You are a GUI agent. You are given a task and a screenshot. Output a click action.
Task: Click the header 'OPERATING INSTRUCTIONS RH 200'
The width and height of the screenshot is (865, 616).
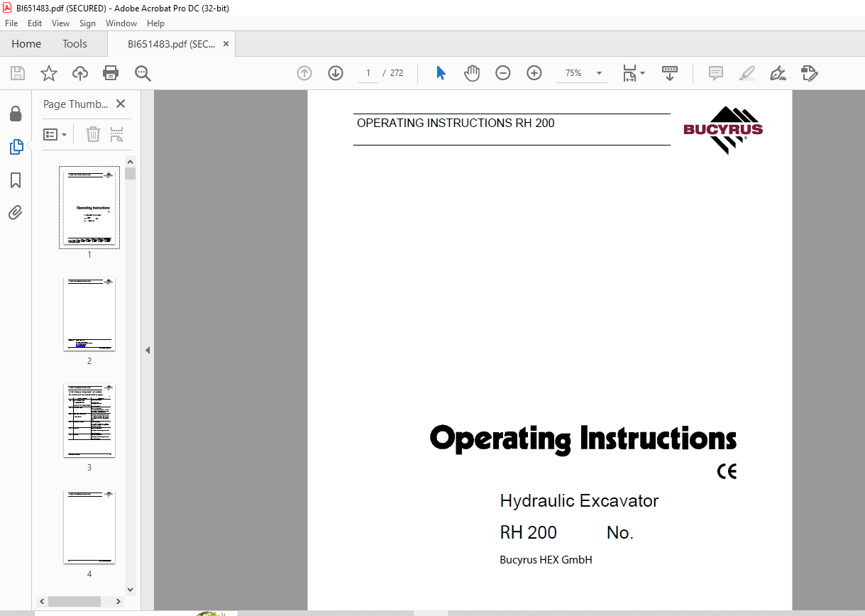[x=456, y=123]
